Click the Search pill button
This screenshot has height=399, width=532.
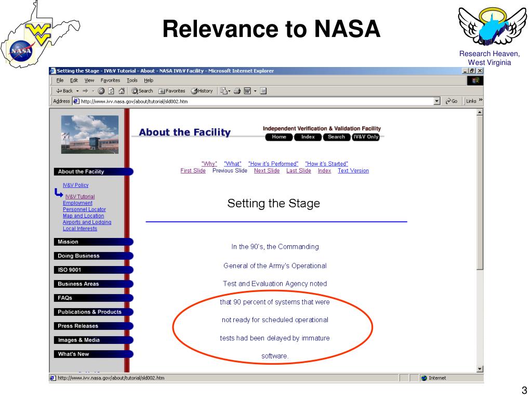tap(336, 137)
